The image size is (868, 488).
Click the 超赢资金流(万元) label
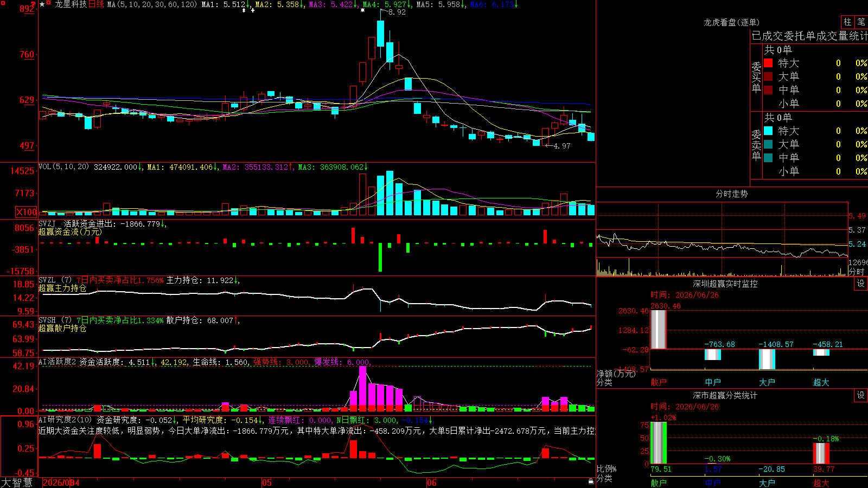tap(70, 232)
